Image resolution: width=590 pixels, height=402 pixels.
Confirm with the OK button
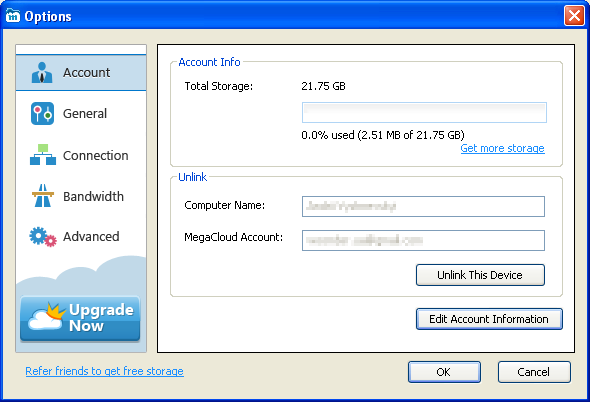[444, 372]
